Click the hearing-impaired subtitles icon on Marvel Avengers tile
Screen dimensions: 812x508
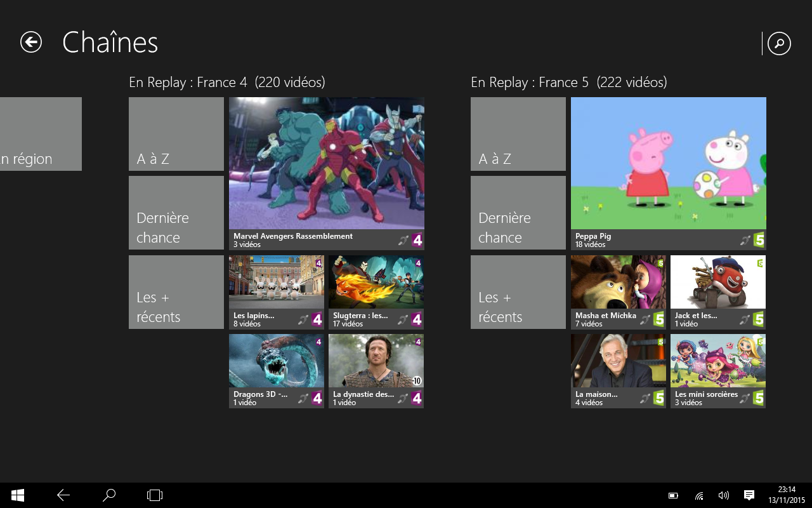[403, 240]
